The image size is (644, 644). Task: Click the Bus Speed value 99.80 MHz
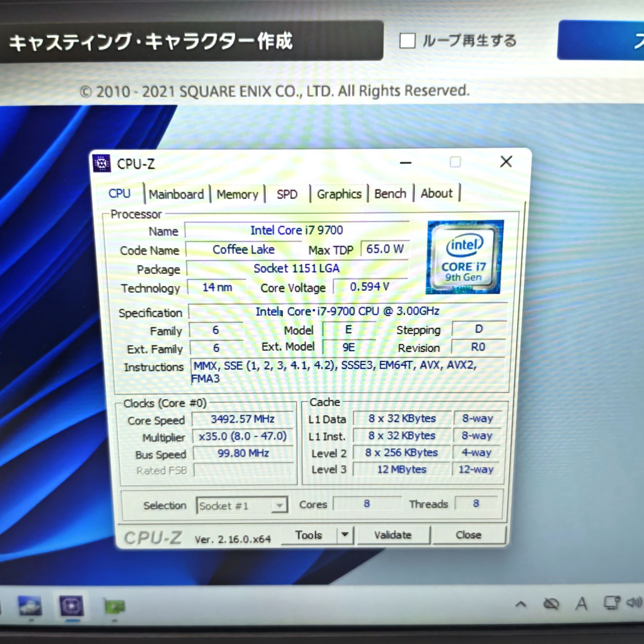pyautogui.click(x=243, y=453)
